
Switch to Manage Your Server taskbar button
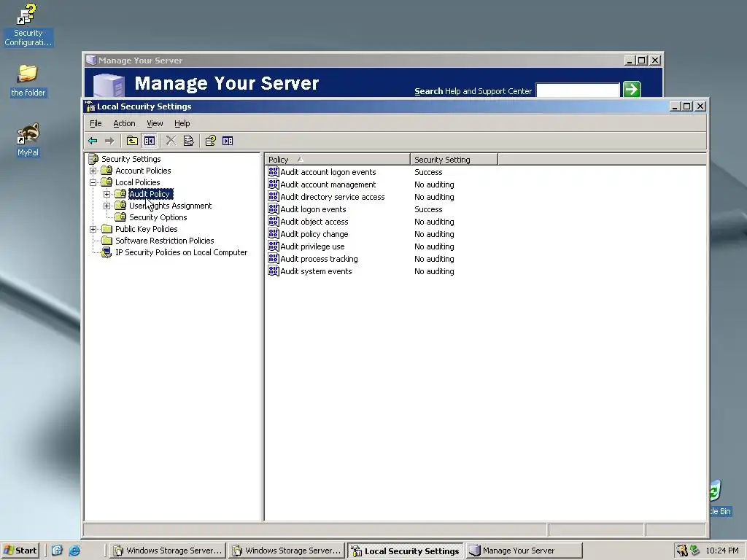[524, 551]
